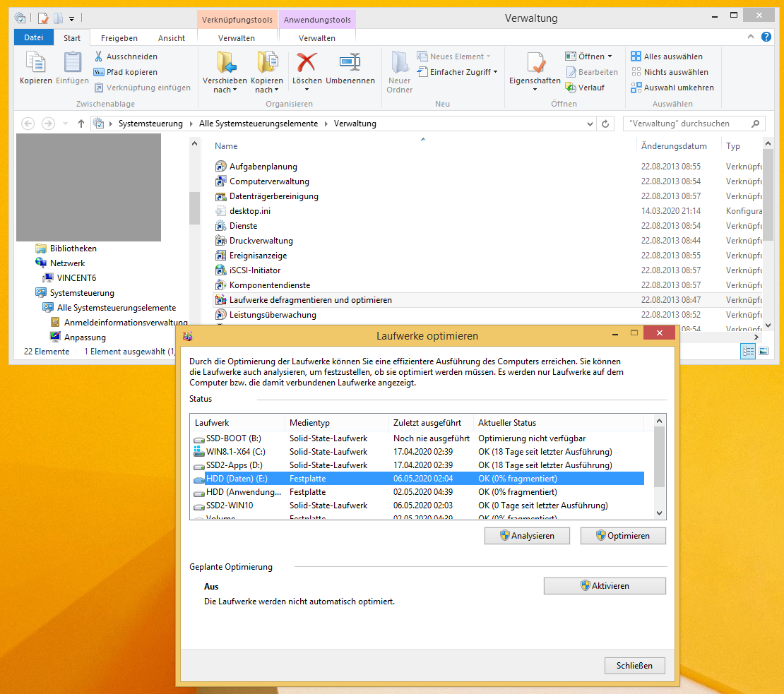The width and height of the screenshot is (784, 694).
Task: Expand address bar history dropdown
Action: click(590, 124)
